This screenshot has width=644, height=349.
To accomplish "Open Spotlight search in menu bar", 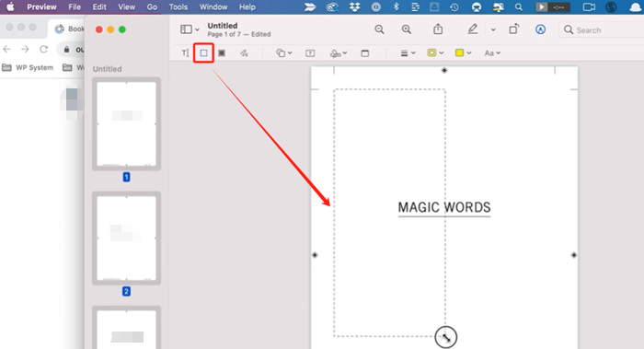I will 519,7.
